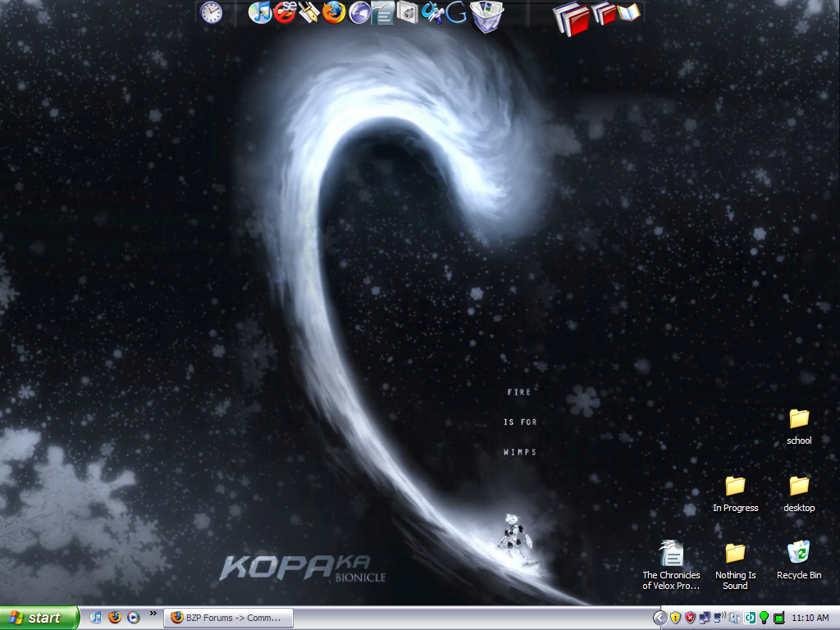Open the clock icon in the top dock
Image resolution: width=840 pixels, height=630 pixels.
(x=211, y=12)
